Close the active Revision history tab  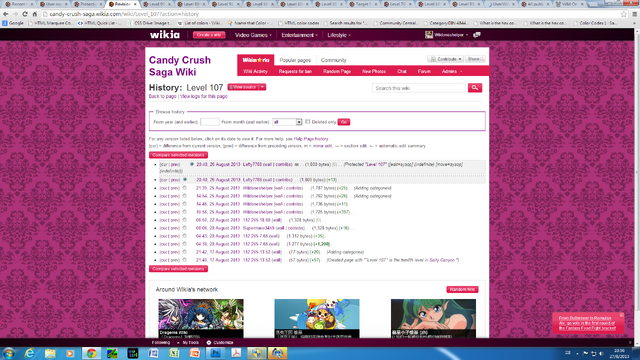pyautogui.click(x=136, y=4)
